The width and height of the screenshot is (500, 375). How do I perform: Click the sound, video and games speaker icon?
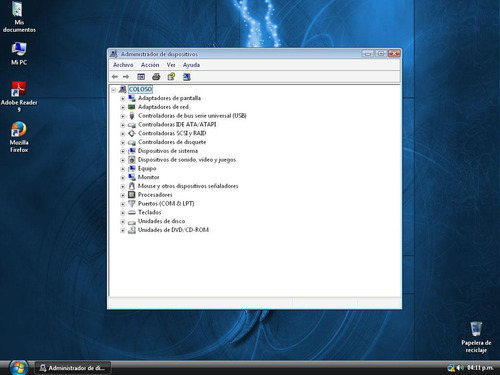pos(132,160)
